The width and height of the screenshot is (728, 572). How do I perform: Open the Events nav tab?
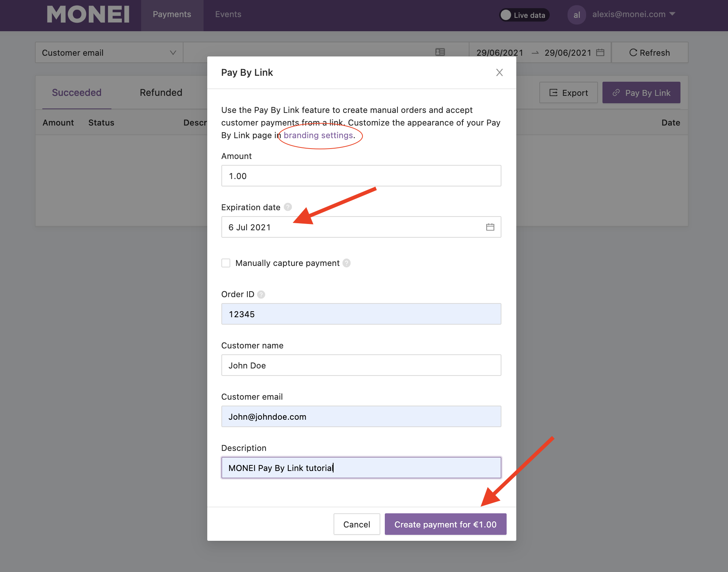pyautogui.click(x=228, y=14)
